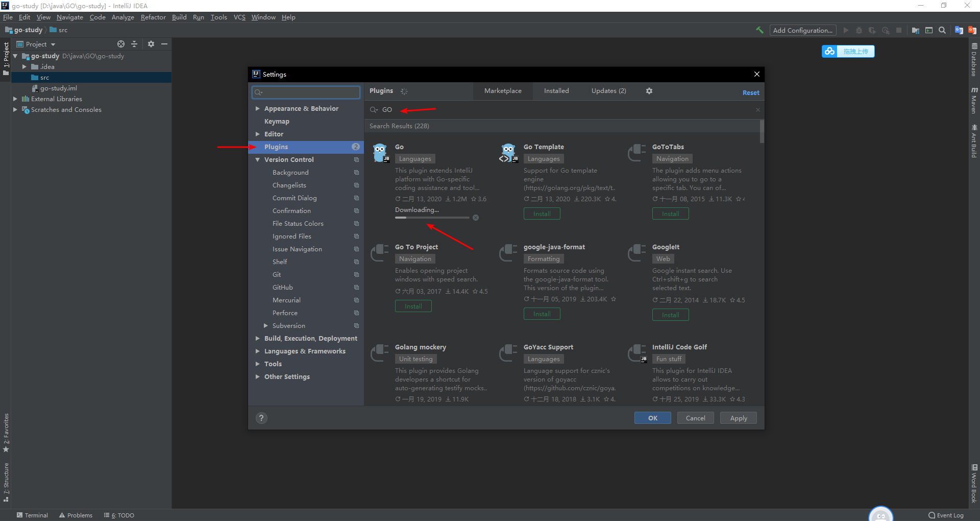The image size is (980, 521).
Task: Switch to Updates (2) tab
Action: [608, 91]
